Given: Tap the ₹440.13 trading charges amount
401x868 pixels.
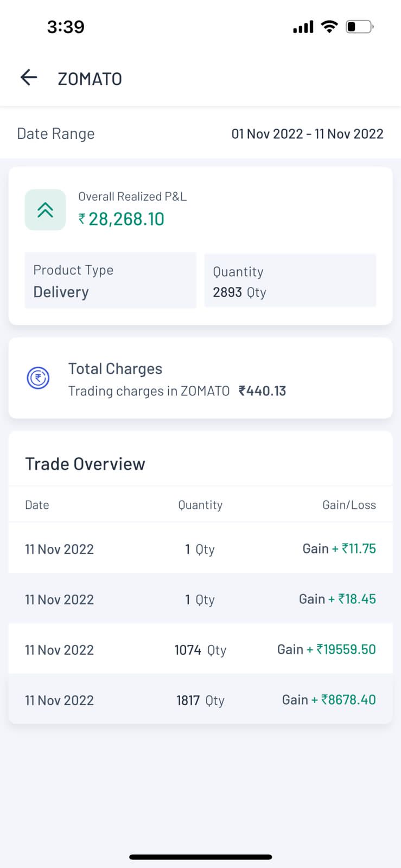Looking at the screenshot, I should 262,391.
